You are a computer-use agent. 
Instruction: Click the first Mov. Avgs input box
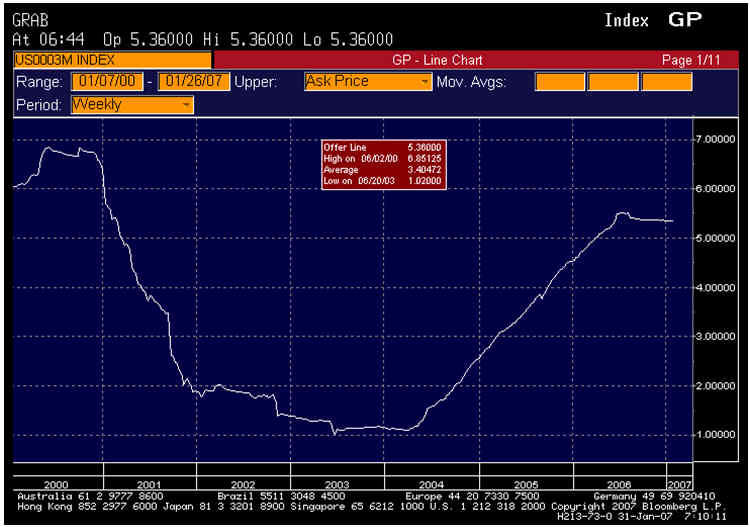click(559, 82)
